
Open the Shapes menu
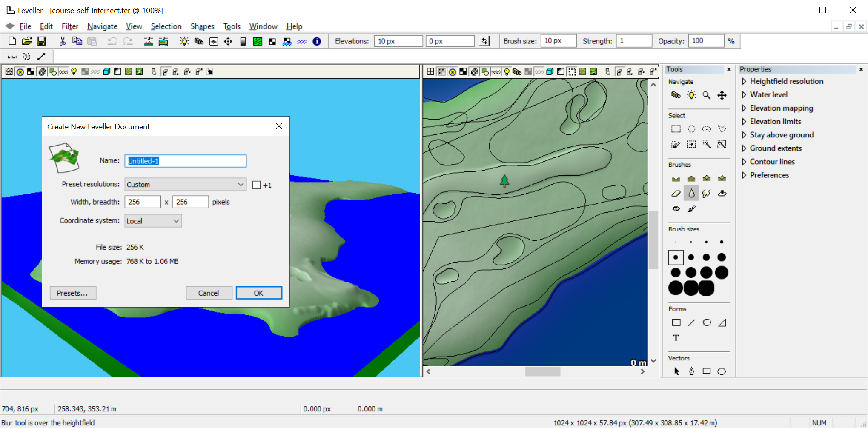(202, 26)
